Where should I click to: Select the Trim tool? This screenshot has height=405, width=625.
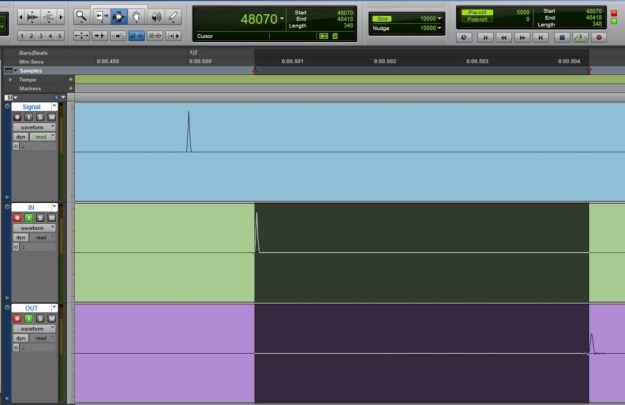click(x=101, y=16)
